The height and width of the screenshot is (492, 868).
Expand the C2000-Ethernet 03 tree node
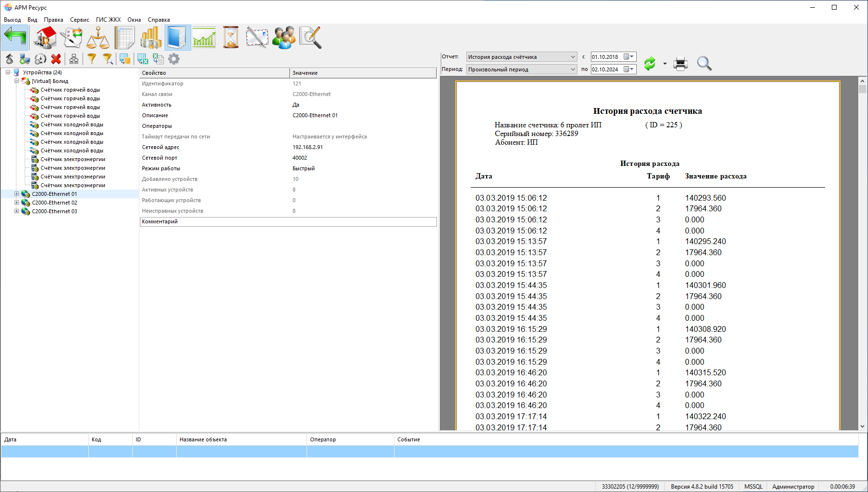[x=16, y=211]
